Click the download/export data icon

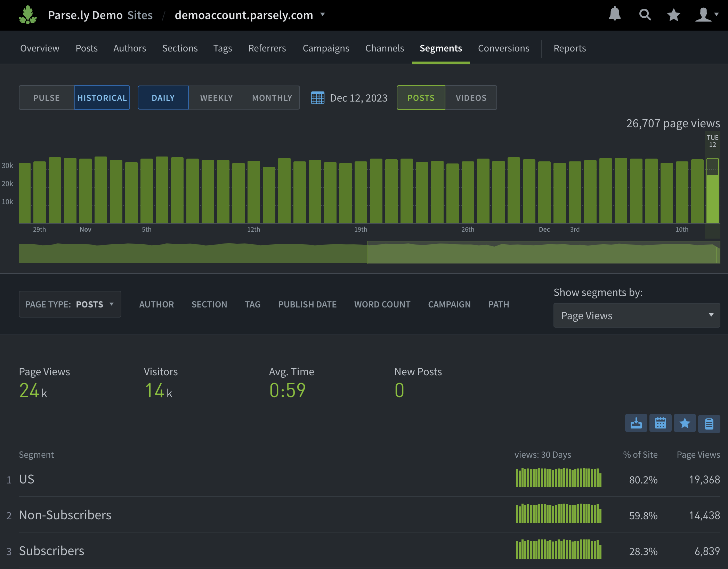636,423
